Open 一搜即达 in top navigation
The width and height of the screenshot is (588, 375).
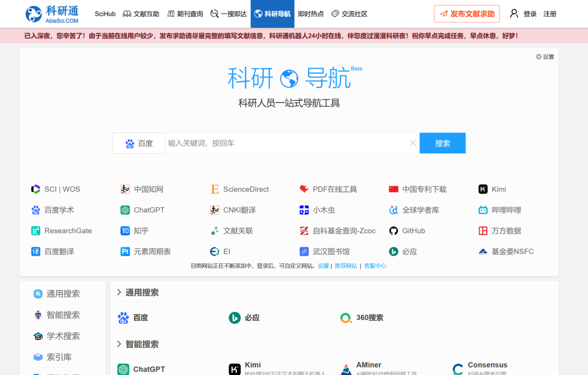pyautogui.click(x=228, y=14)
